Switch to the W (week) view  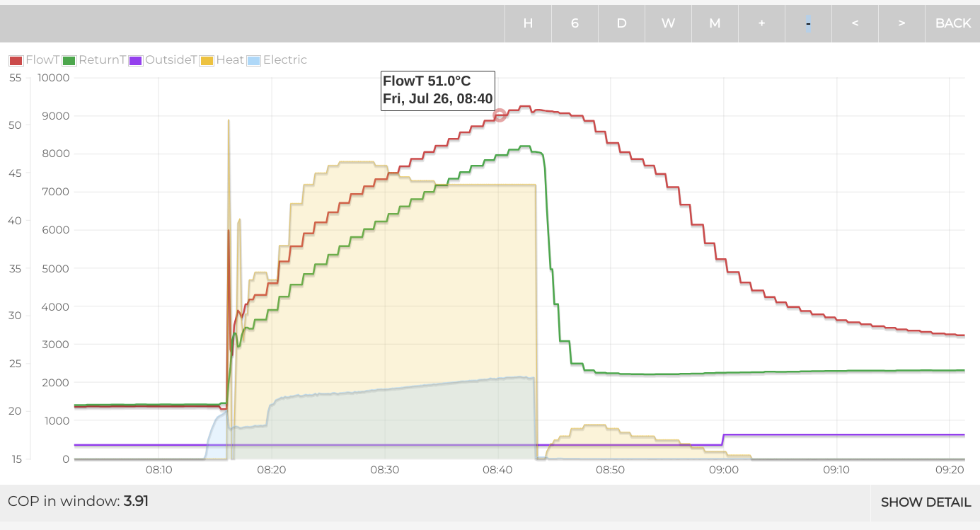pyautogui.click(x=668, y=23)
